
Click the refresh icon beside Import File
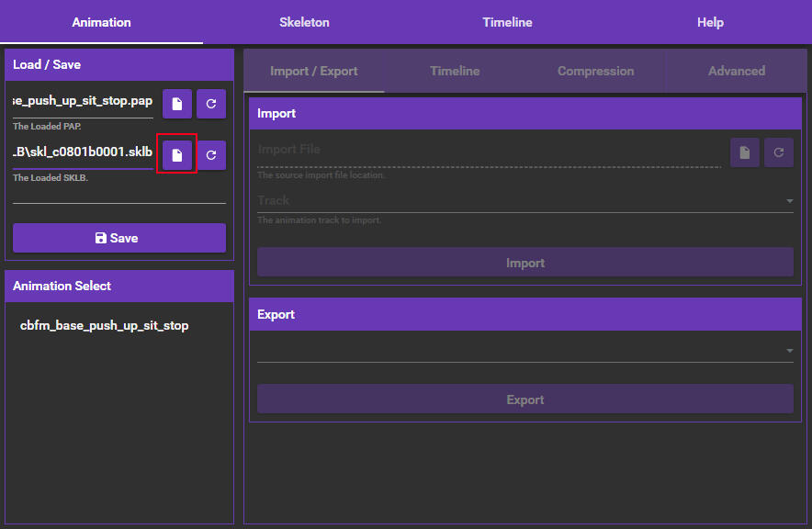pos(779,153)
